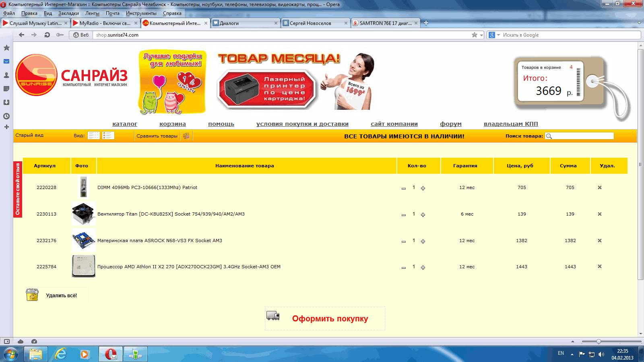The width and height of the screenshot is (644, 362).
Task: Open the search engine selector dropdown
Action: (x=498, y=35)
